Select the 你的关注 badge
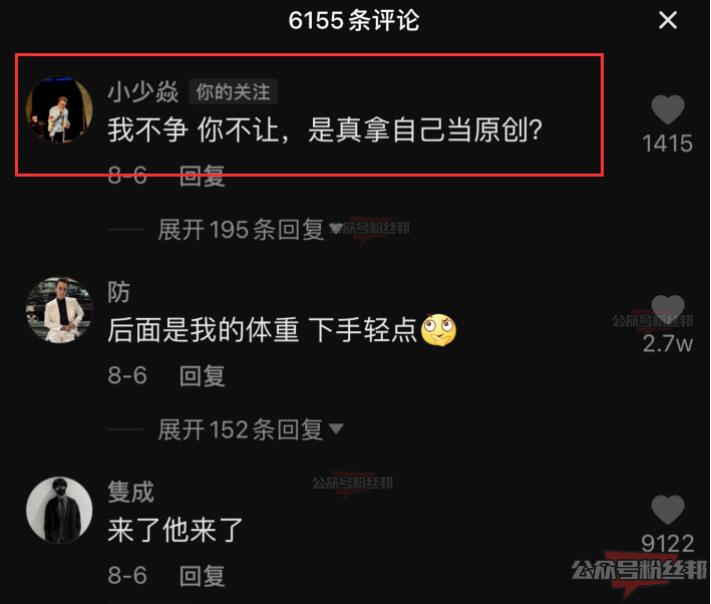 point(233,92)
